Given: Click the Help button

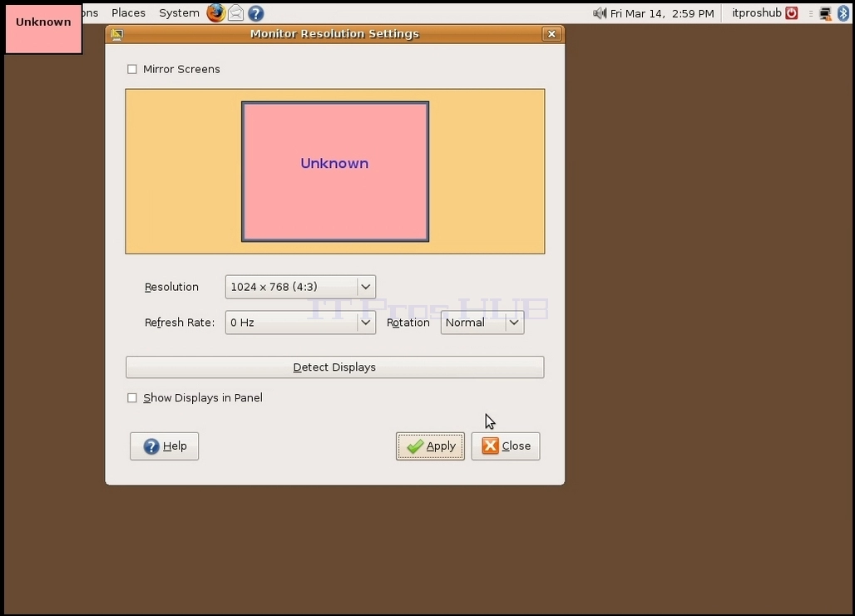Looking at the screenshot, I should (164, 446).
